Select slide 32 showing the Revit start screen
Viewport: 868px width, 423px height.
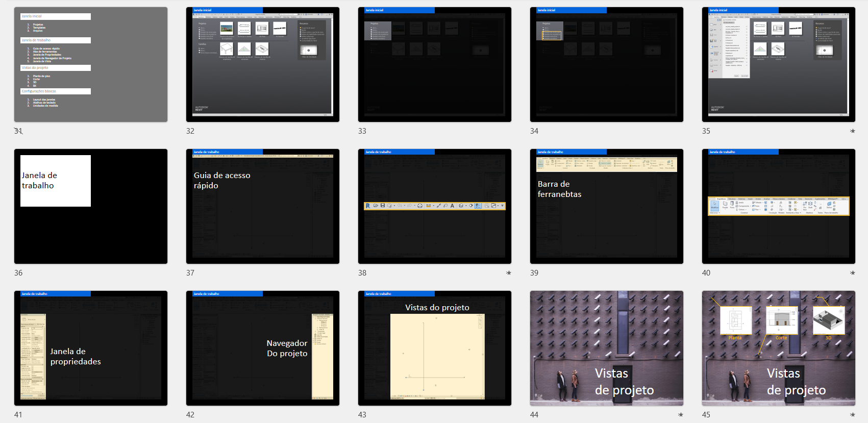(263, 64)
